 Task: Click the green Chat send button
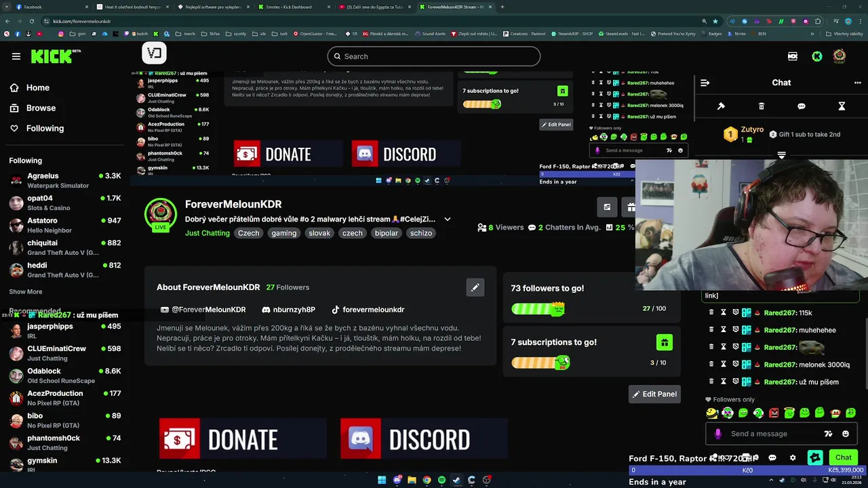point(844,457)
